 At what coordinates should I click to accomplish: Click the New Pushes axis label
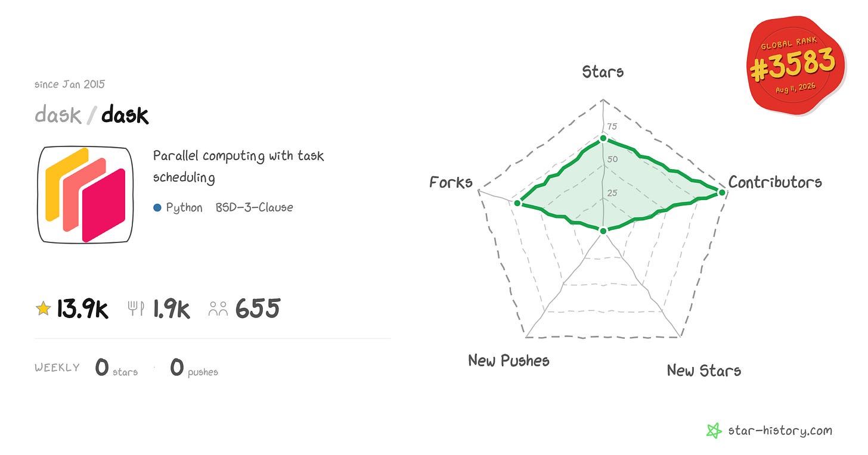(x=509, y=360)
